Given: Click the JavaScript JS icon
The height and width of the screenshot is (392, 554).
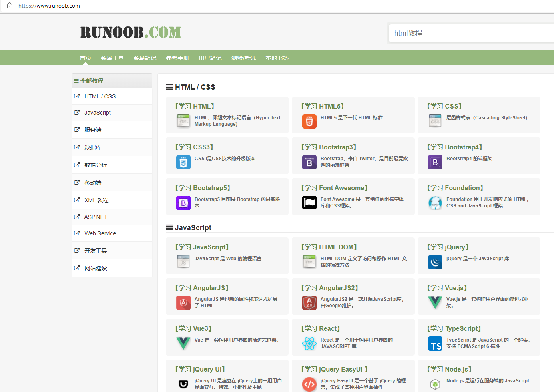Looking at the screenshot, I should 183,262.
